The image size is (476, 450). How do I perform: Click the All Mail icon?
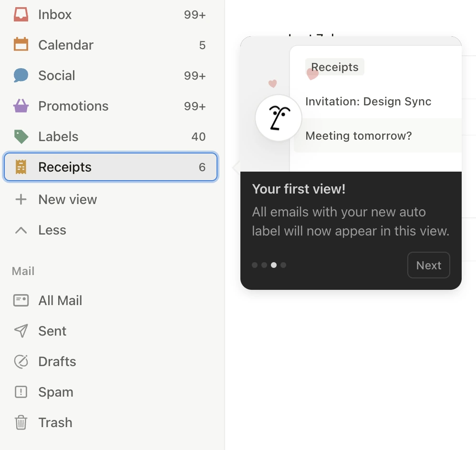point(21,300)
